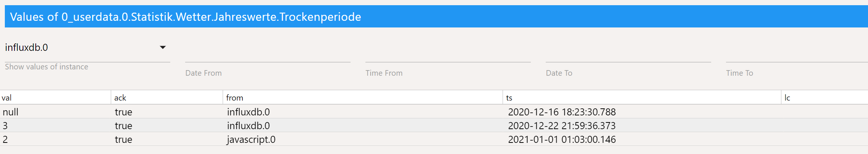Focus the Time From input field

pos(448,55)
